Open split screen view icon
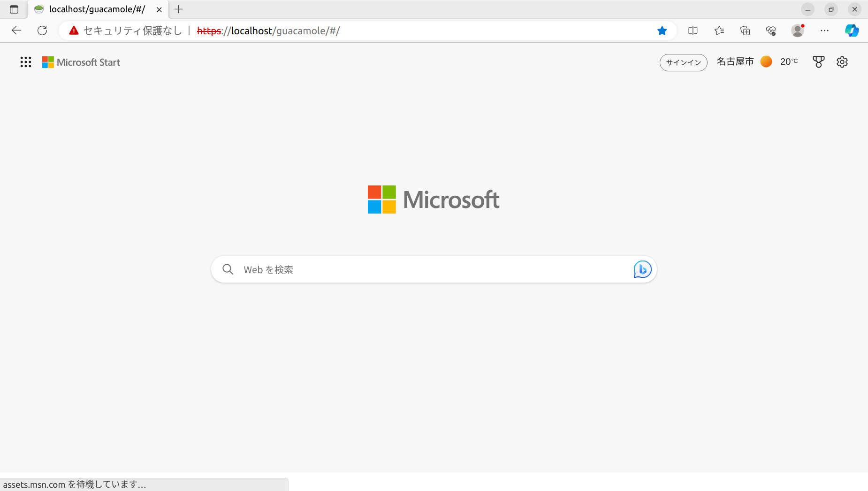868x491 pixels. (693, 31)
